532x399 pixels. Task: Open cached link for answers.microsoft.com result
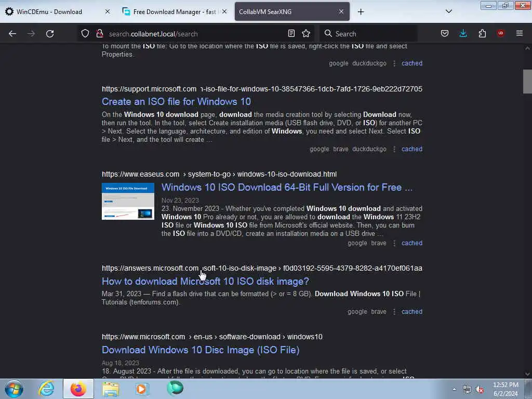[x=412, y=312]
